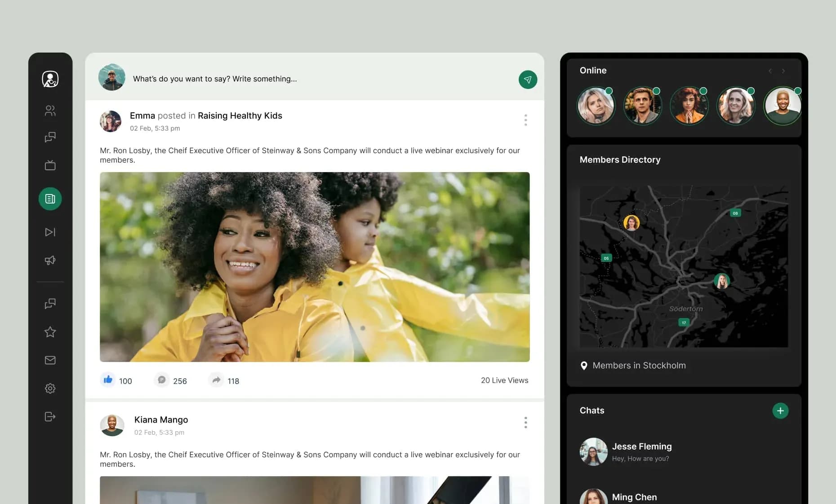
Task: Like Emma's post with the thumbs-up icon
Action: point(108,380)
